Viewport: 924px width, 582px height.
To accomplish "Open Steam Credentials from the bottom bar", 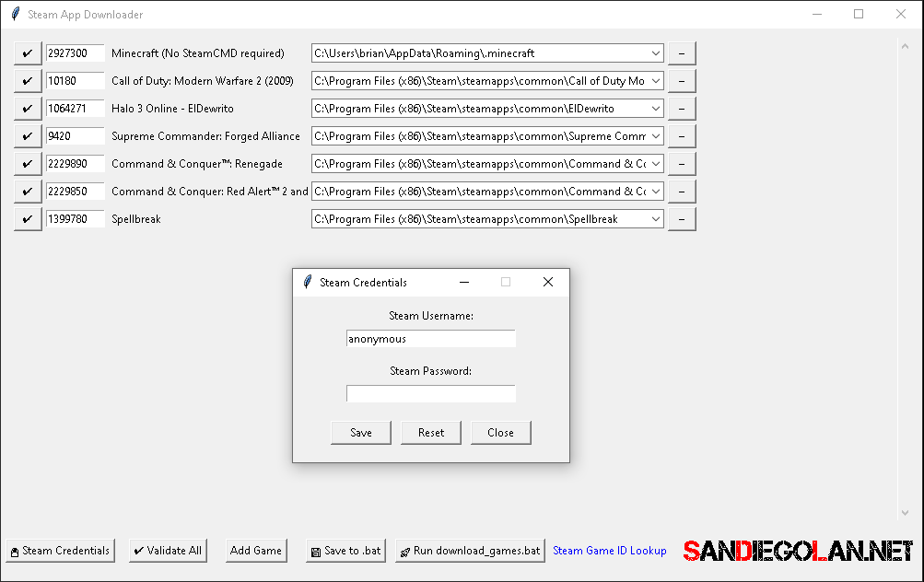I will pyautogui.click(x=60, y=551).
